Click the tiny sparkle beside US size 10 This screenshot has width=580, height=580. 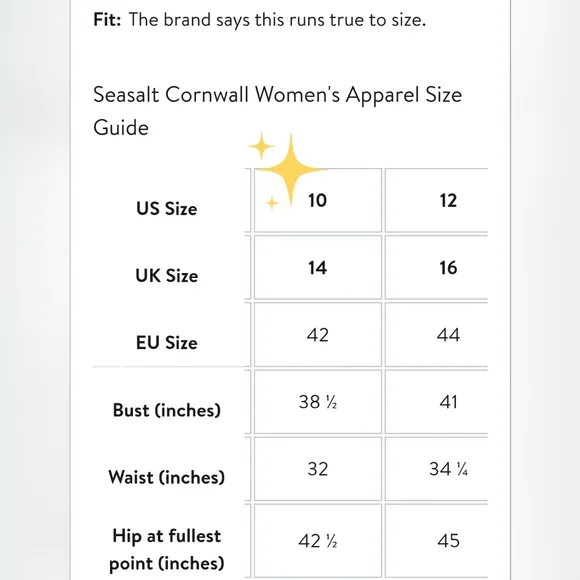coord(272,203)
